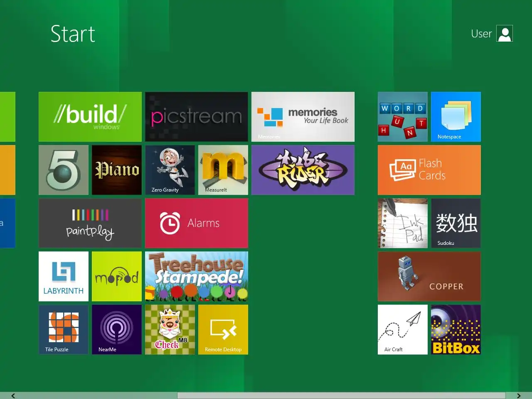This screenshot has height=399, width=532.
Task: Click the horizontal scrollbar thumb
Action: pos(341,396)
